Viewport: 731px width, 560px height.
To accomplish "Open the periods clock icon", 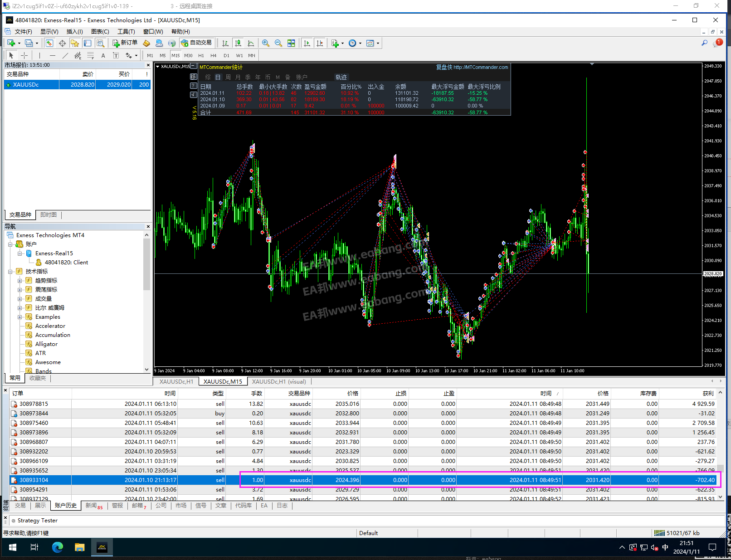I will click(x=352, y=43).
